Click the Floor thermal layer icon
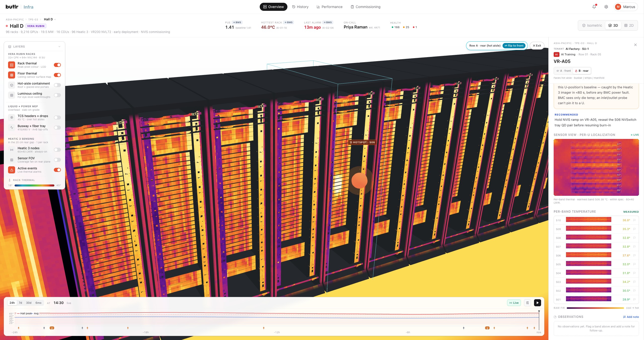Image resolution: width=644 pixels, height=340 pixels. pyautogui.click(x=12, y=75)
